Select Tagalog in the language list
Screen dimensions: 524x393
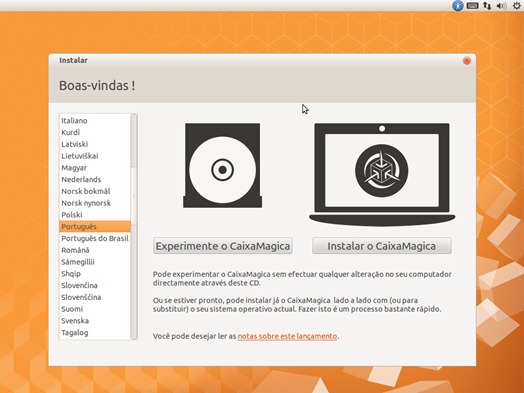point(95,333)
